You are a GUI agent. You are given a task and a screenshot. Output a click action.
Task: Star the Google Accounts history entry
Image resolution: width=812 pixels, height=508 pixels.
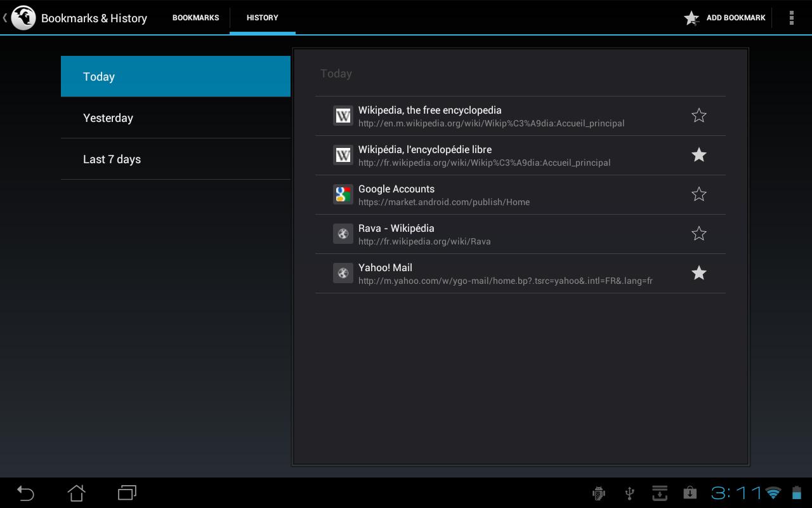(698, 194)
